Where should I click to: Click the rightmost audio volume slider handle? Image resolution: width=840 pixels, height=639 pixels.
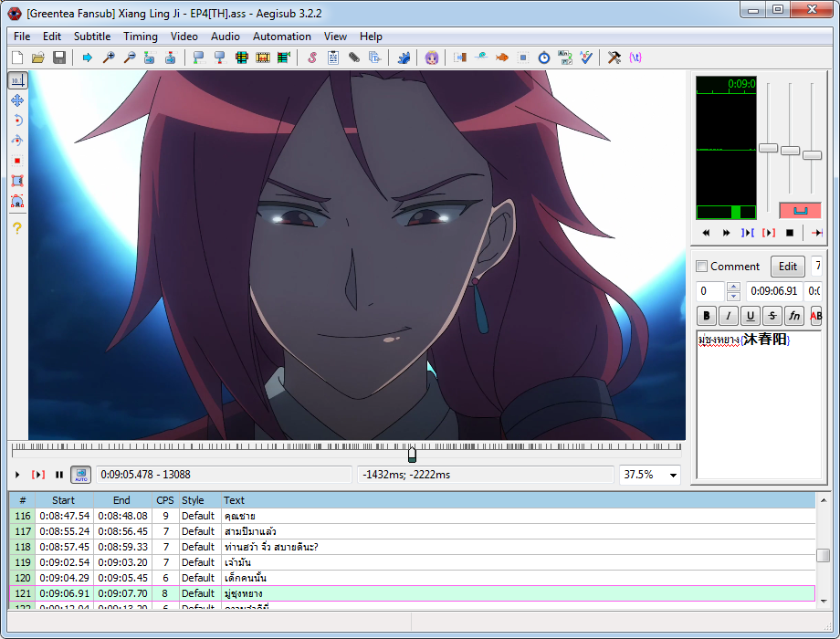pos(812,155)
